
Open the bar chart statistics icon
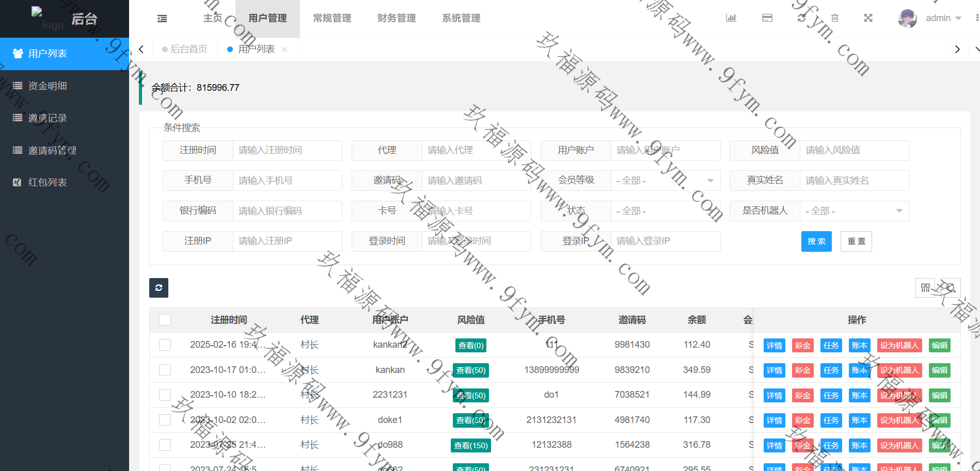click(731, 18)
